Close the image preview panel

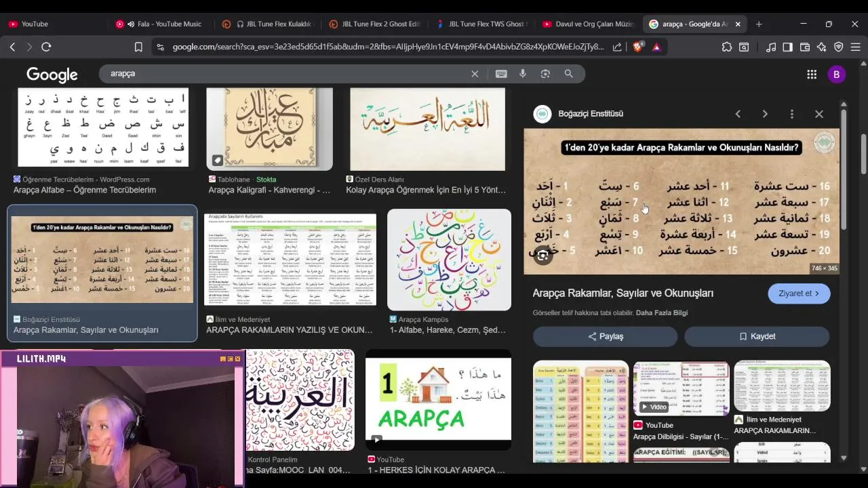819,114
